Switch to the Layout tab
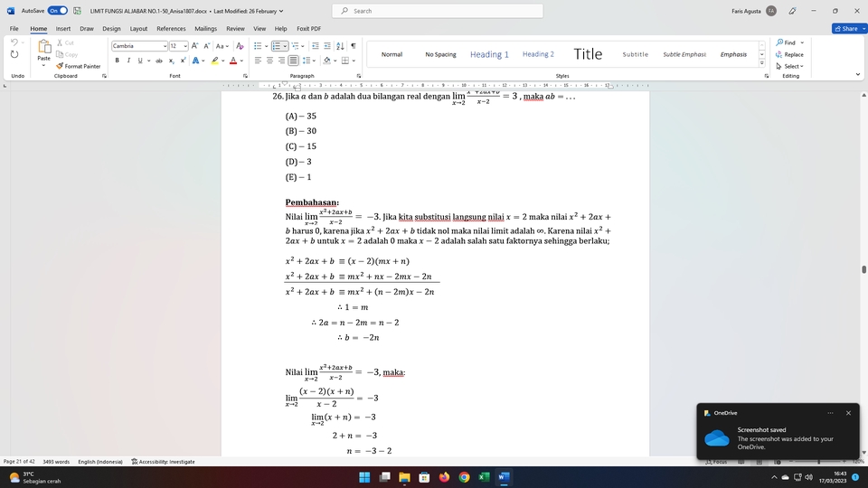 coord(138,28)
